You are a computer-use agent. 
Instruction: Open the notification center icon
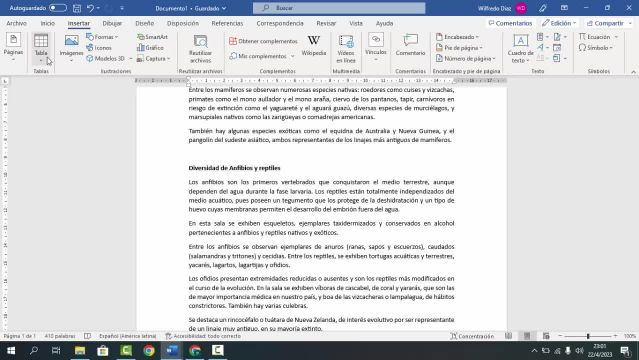point(626,350)
